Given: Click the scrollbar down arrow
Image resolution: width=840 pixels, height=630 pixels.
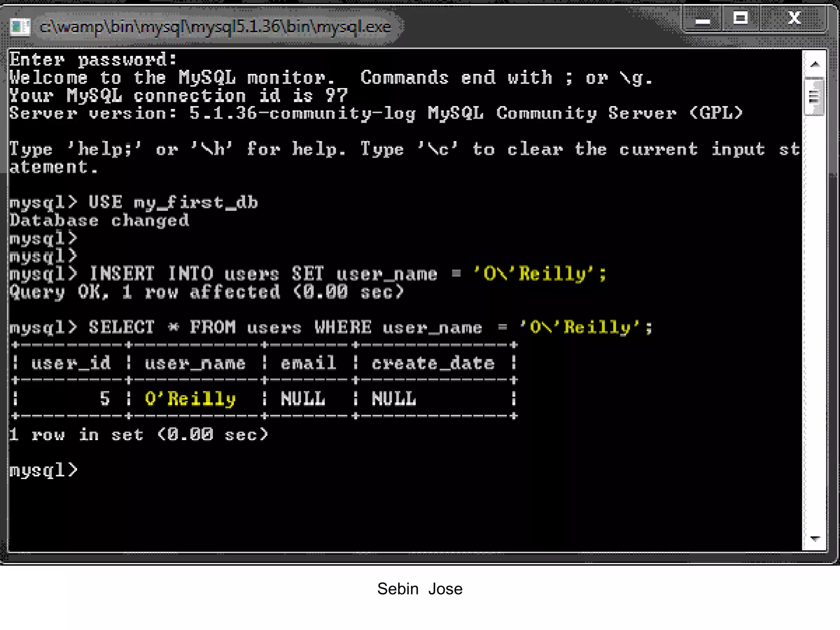Looking at the screenshot, I should click(815, 538).
